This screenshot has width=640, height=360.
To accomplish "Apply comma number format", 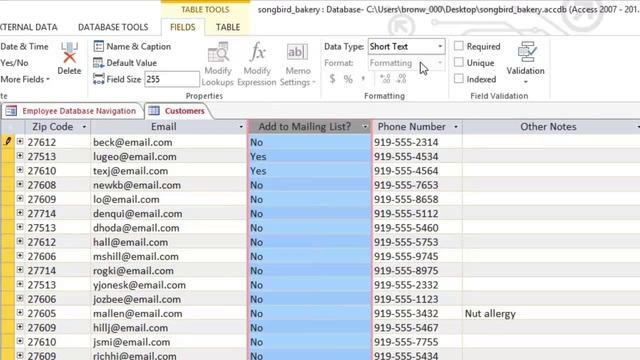I will coord(363,79).
